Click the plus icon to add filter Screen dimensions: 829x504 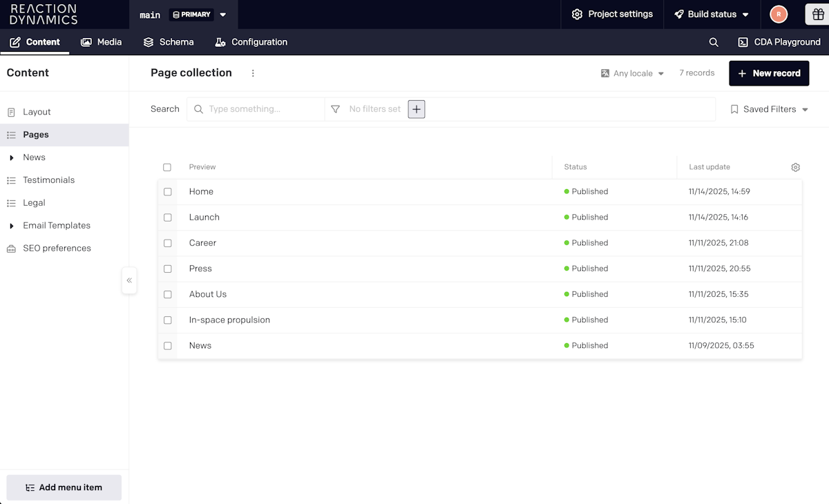[416, 109]
